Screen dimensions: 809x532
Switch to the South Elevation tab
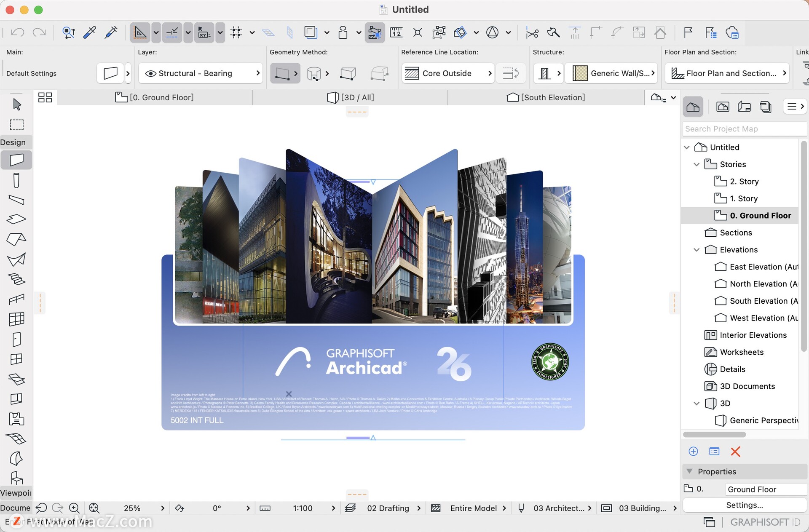[546, 97]
